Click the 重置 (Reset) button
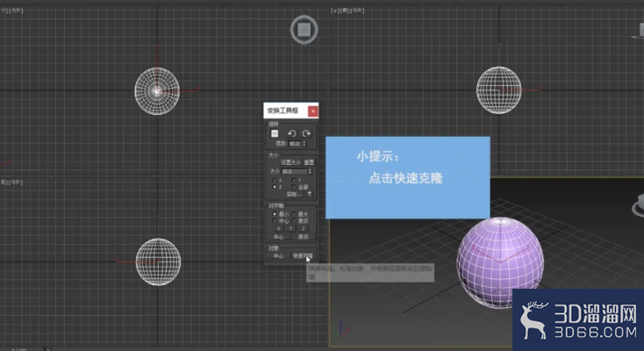Viewport: 644px width, 351px height. coord(309,162)
